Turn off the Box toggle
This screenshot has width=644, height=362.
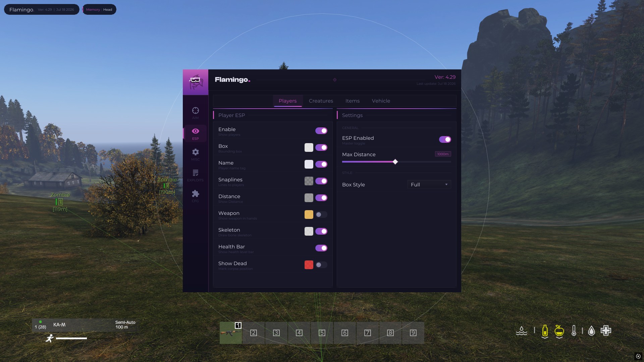tap(321, 147)
